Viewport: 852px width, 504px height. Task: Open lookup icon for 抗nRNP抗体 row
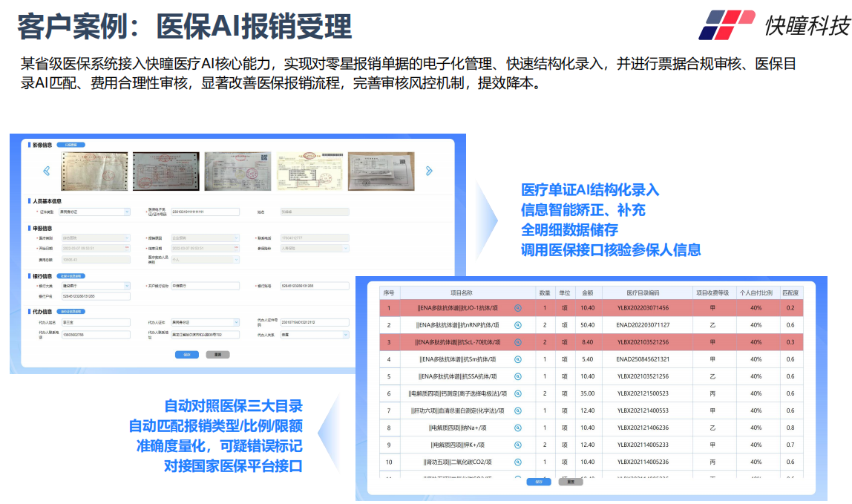[518, 325]
